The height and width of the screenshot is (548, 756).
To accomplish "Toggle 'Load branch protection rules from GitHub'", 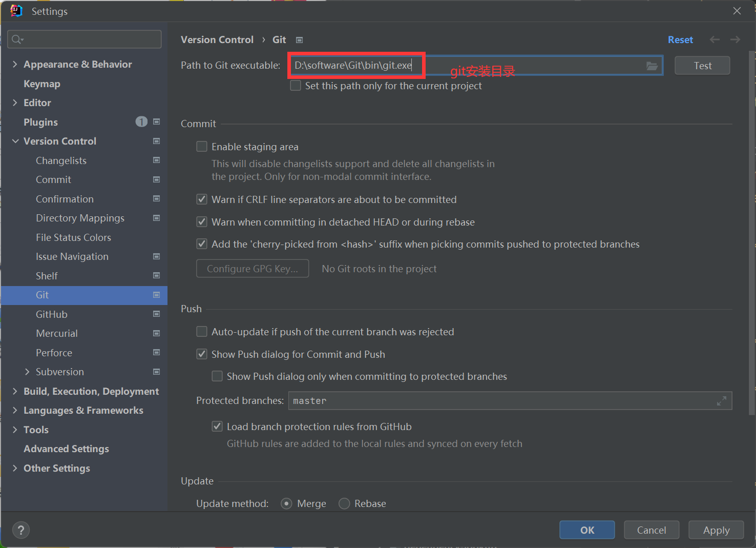I will click(217, 427).
